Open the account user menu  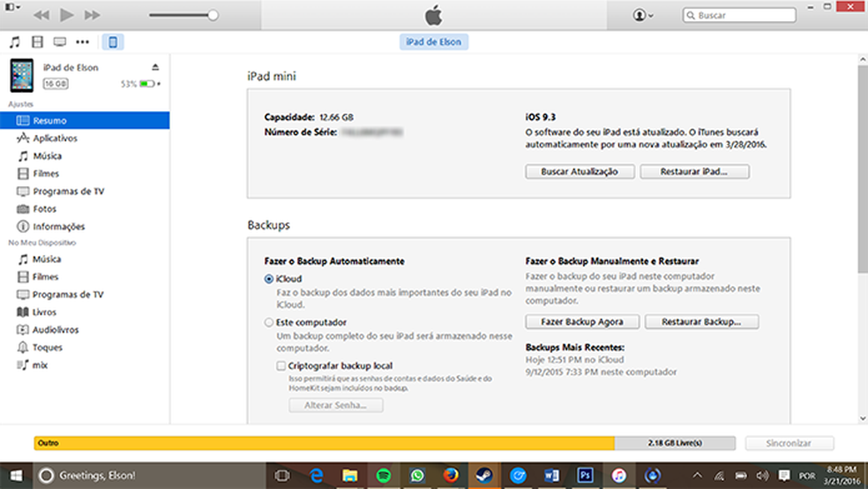coord(643,15)
